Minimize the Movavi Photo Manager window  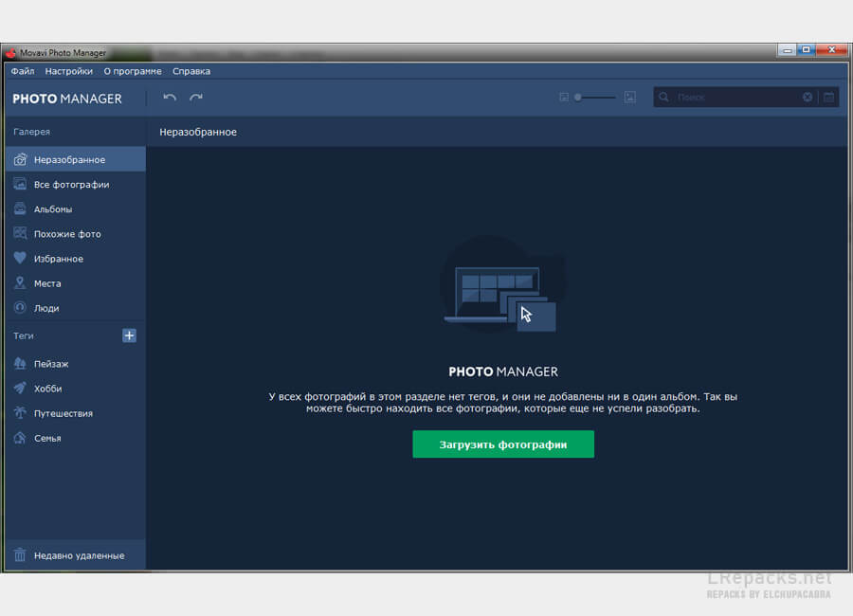click(x=787, y=50)
